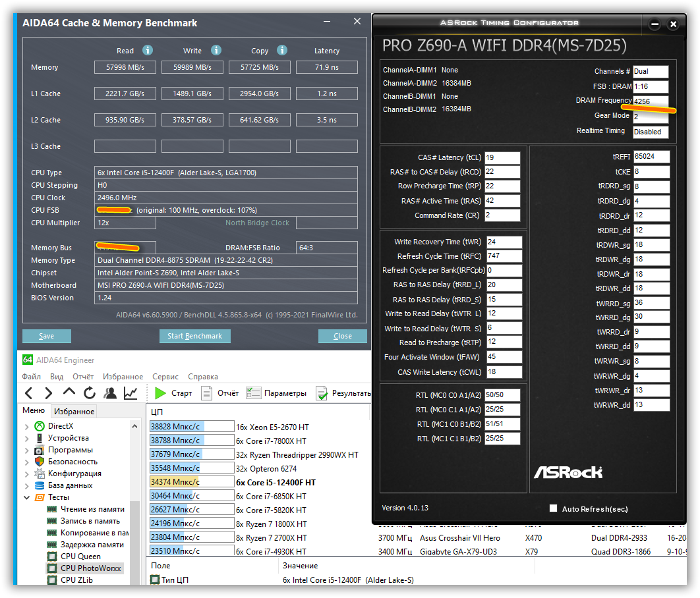Click the Write info icon

tap(216, 50)
